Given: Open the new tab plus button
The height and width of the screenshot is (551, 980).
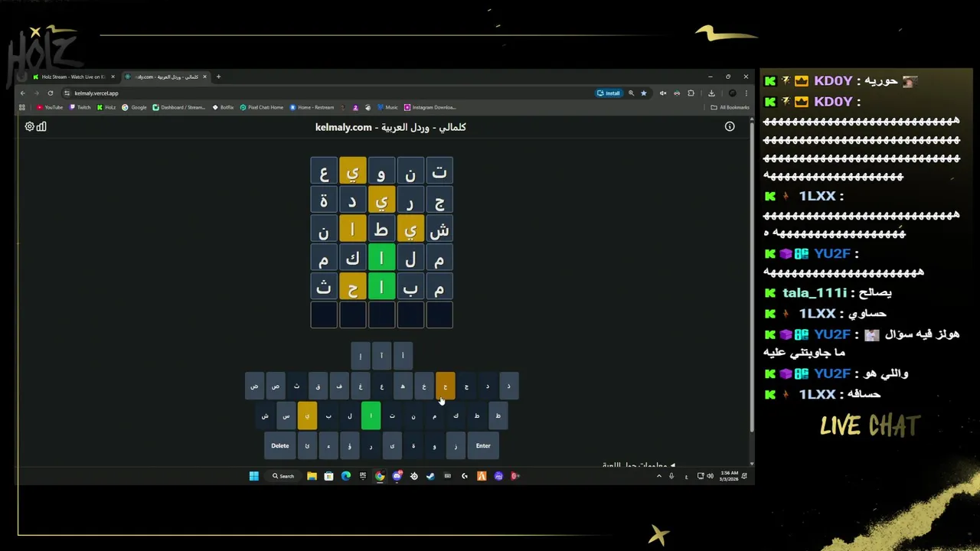Looking at the screenshot, I should point(218,77).
